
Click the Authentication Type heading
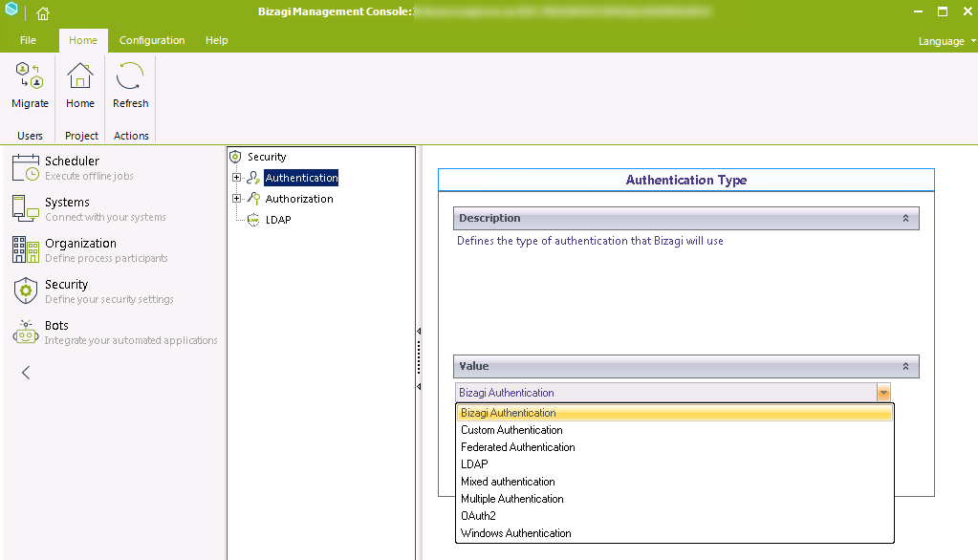pyautogui.click(x=686, y=180)
